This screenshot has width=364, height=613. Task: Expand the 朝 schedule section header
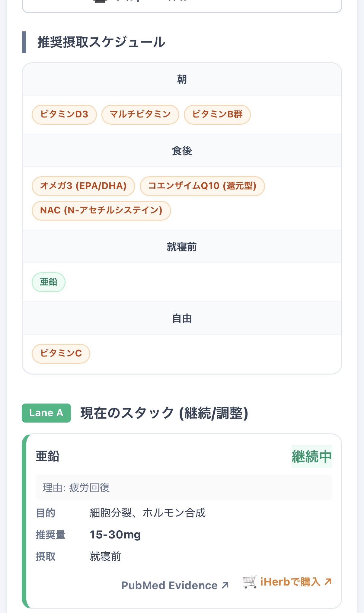(182, 79)
